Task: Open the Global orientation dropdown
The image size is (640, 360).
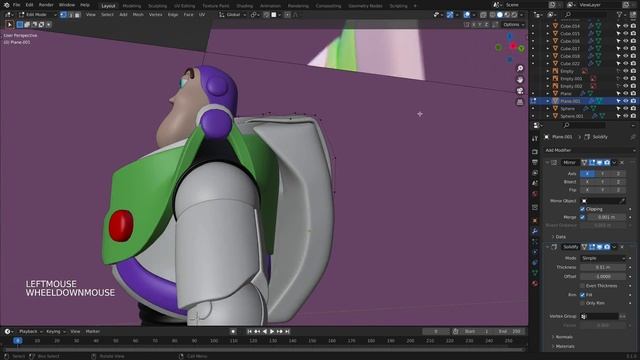Action: [x=233, y=15]
